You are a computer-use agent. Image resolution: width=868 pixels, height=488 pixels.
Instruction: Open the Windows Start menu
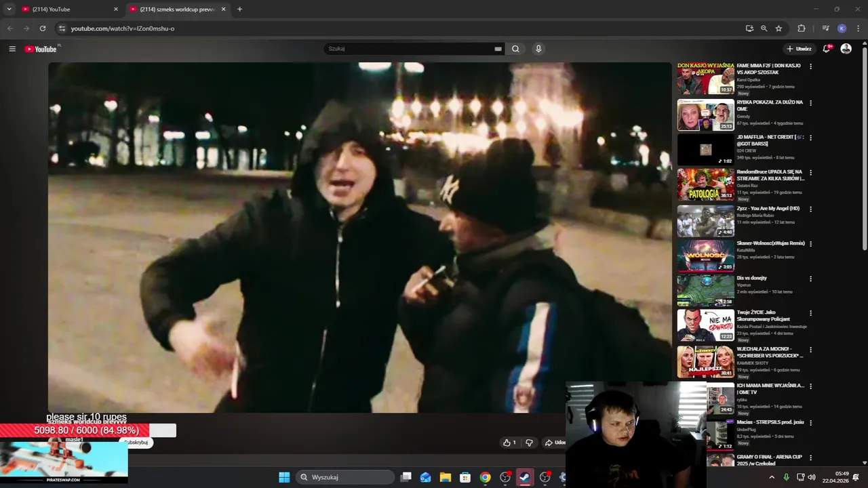click(284, 477)
